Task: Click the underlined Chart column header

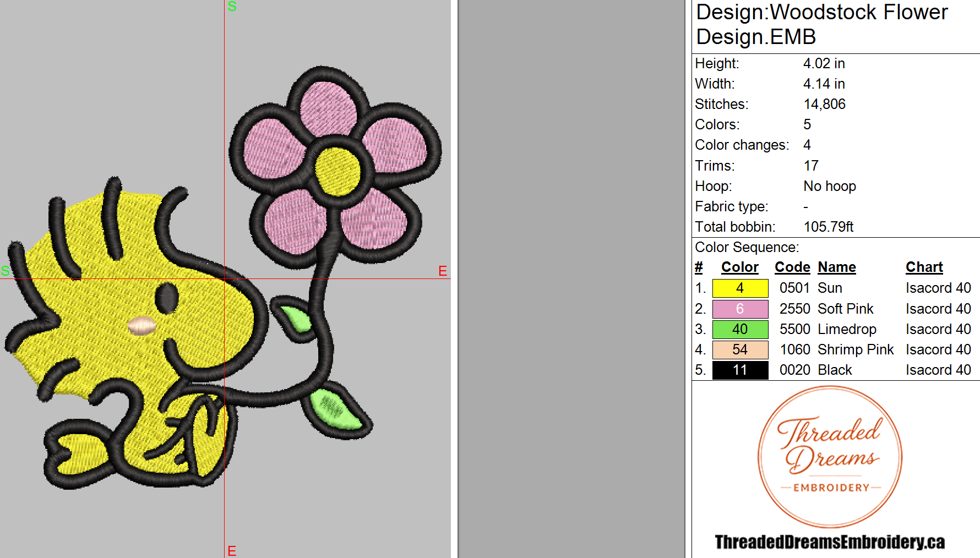Action: [924, 267]
